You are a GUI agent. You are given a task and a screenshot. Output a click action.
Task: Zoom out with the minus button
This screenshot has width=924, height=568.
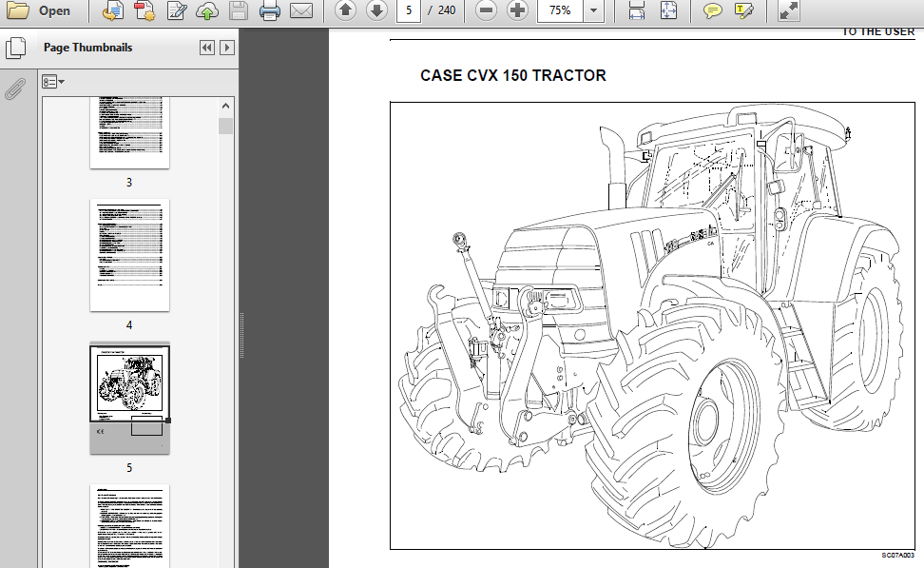pos(486,10)
